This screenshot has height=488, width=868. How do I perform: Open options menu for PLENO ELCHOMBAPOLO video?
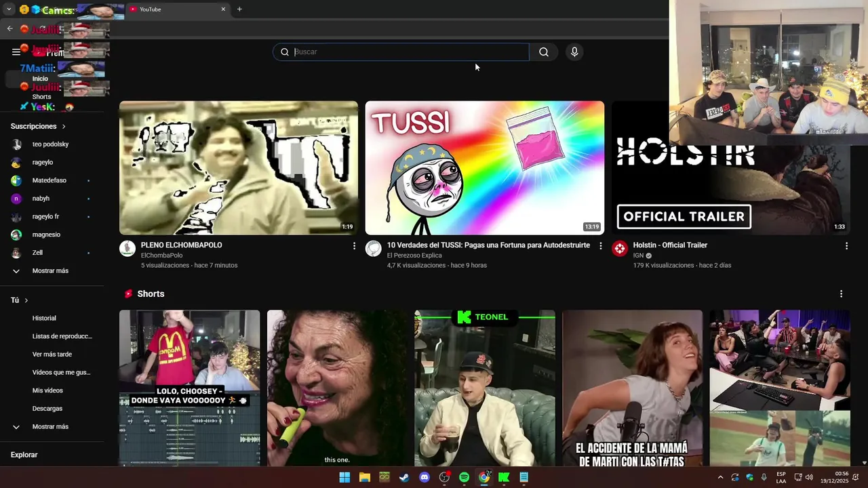coord(354,246)
